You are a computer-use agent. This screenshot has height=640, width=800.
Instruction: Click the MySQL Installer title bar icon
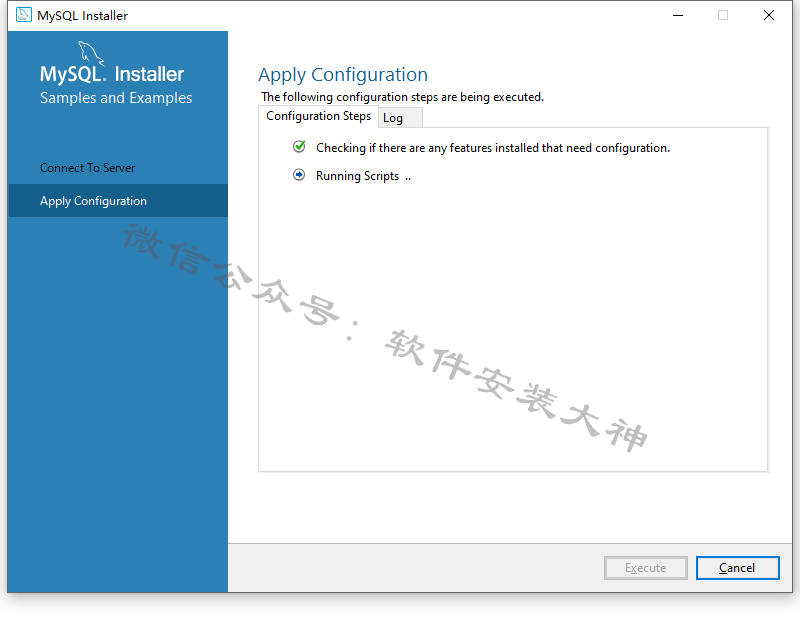[23, 15]
